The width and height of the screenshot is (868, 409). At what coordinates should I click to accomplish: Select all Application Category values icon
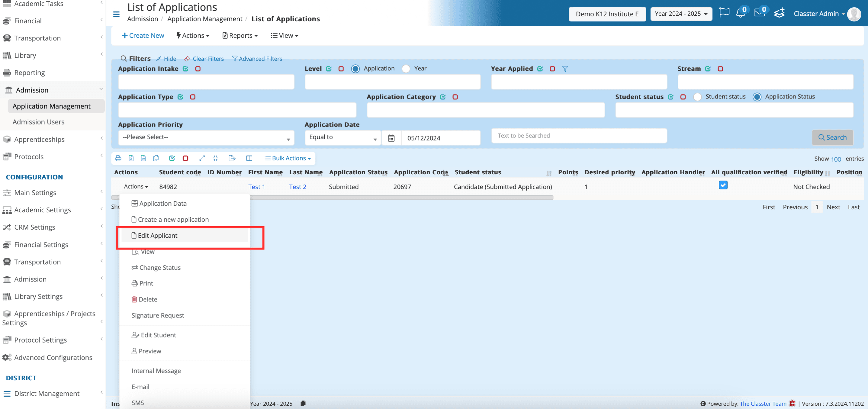[x=443, y=97]
